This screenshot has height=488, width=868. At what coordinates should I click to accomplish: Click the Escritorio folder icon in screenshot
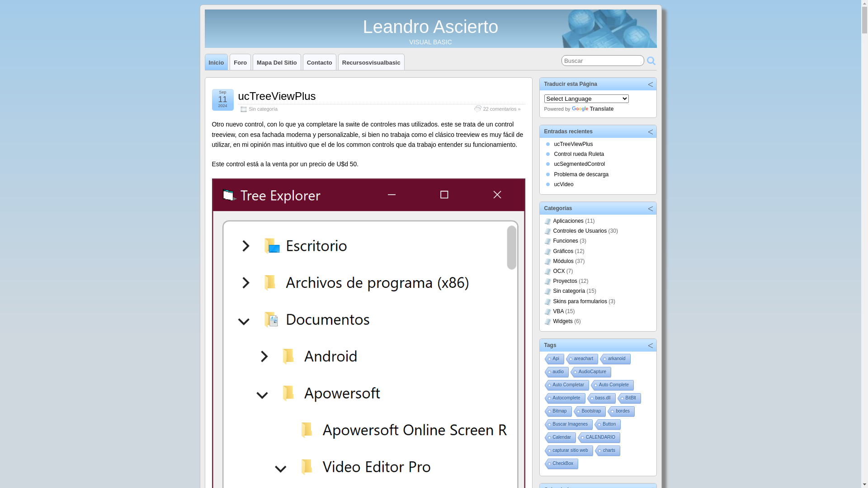[272, 246]
